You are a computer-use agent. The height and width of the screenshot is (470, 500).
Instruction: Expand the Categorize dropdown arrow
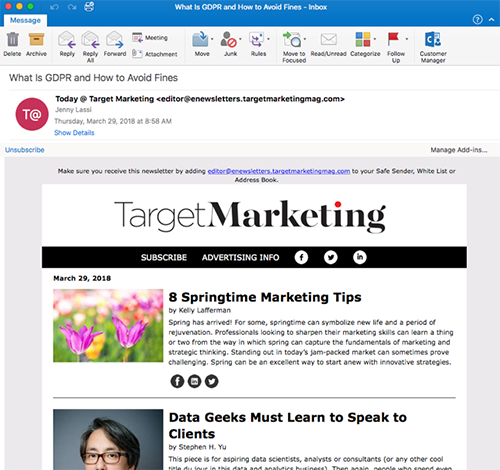click(375, 39)
